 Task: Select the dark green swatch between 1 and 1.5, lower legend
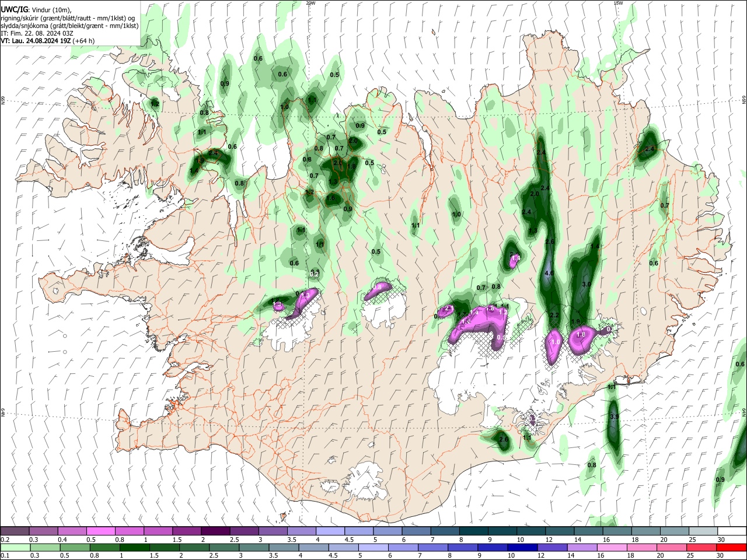tap(135, 547)
